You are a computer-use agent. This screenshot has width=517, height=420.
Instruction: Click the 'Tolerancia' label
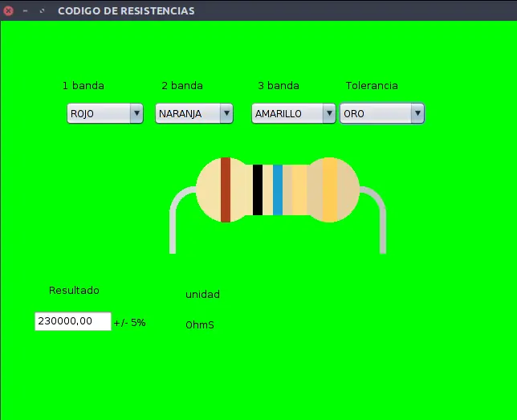[372, 86]
